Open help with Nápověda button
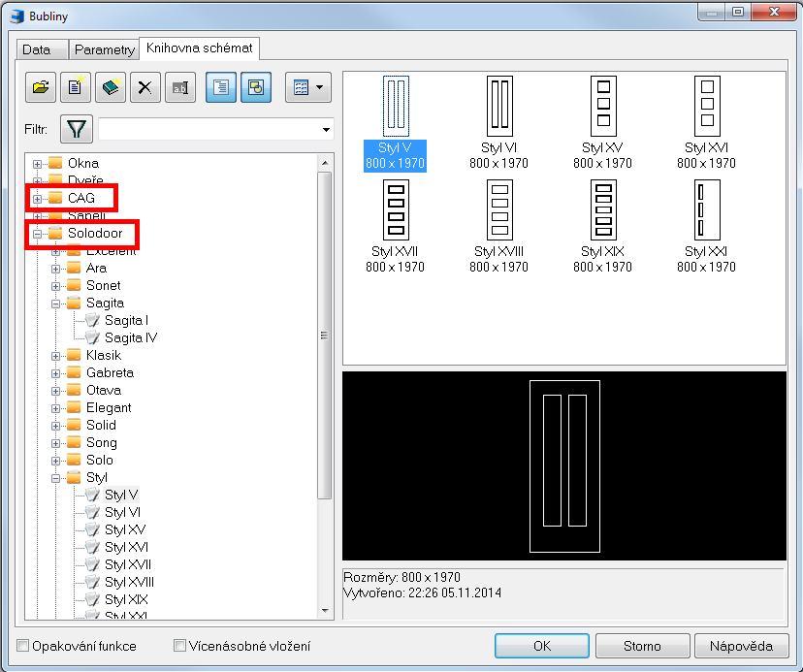Screen dimensions: 803x672 [x=741, y=646]
